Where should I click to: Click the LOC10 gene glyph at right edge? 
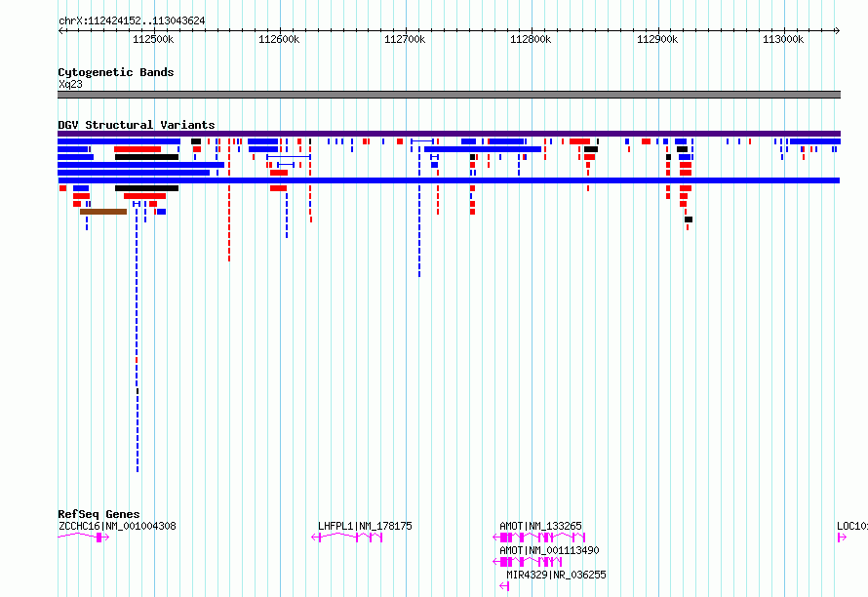click(842, 537)
